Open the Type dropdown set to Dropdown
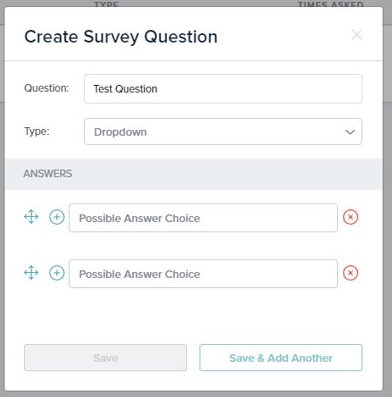Screen dimensions: 392x397 click(223, 132)
